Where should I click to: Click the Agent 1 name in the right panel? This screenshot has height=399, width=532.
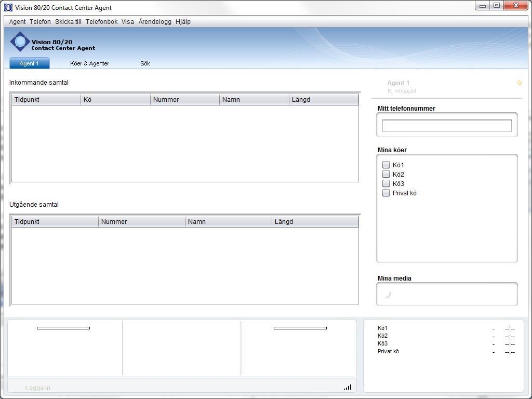(398, 83)
